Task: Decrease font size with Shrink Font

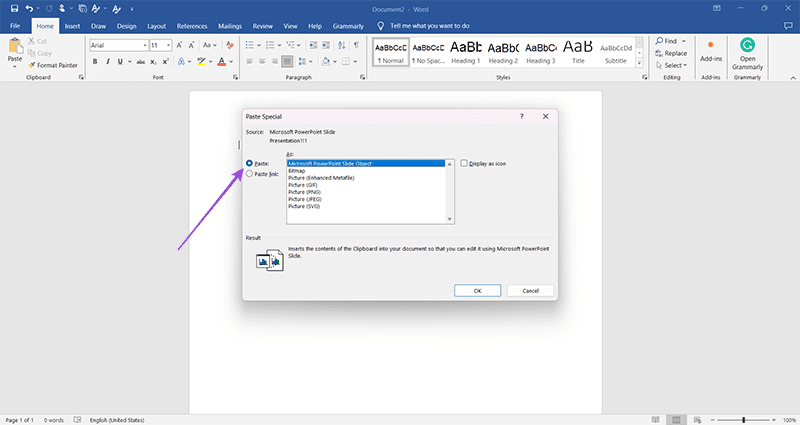Action: pyautogui.click(x=191, y=45)
